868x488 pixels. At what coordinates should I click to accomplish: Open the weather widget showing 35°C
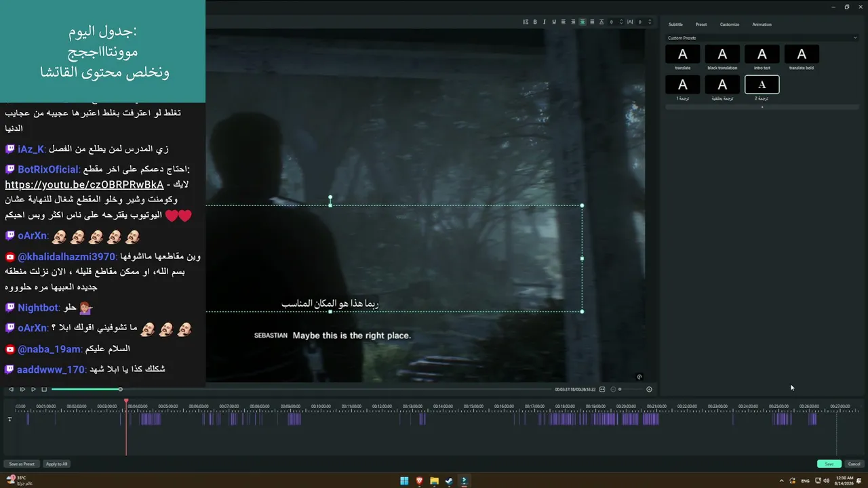pyautogui.click(x=19, y=481)
